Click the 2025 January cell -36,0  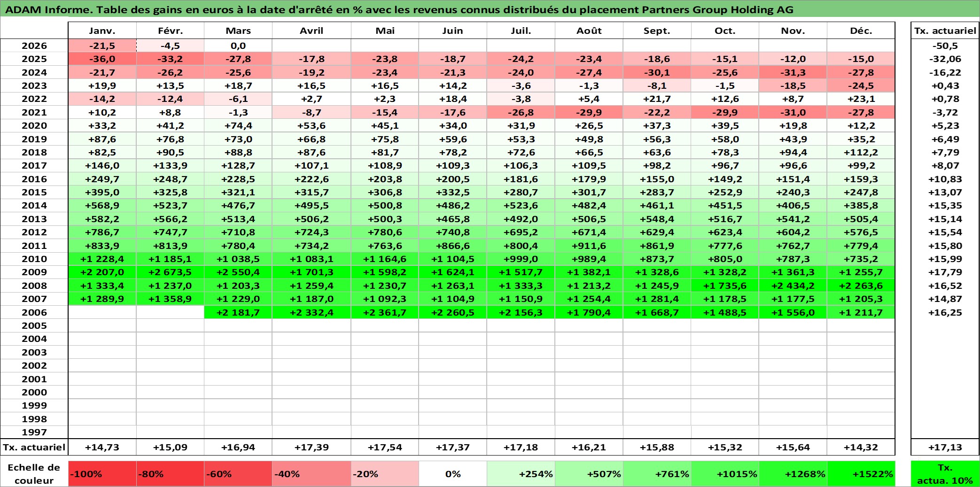point(102,59)
